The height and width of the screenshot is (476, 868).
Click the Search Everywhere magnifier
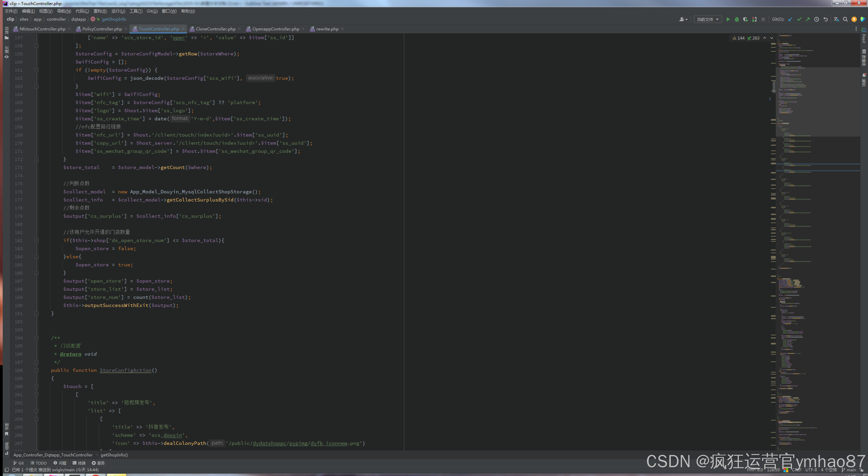[x=845, y=19]
